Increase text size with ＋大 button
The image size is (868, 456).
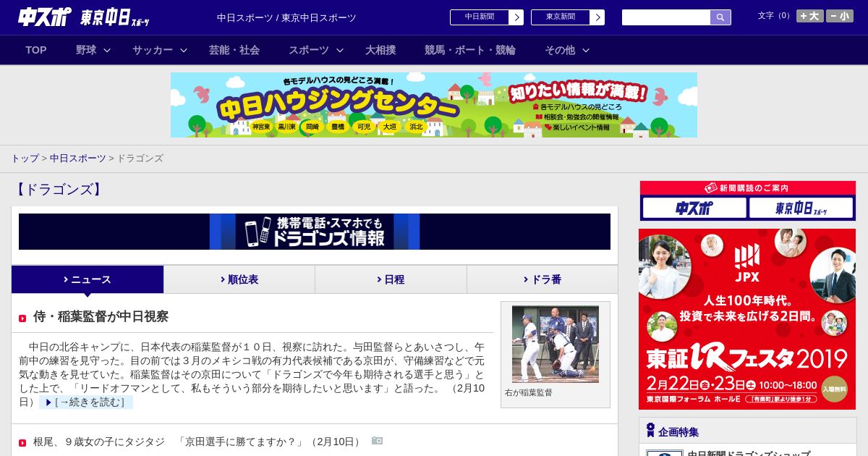point(809,16)
